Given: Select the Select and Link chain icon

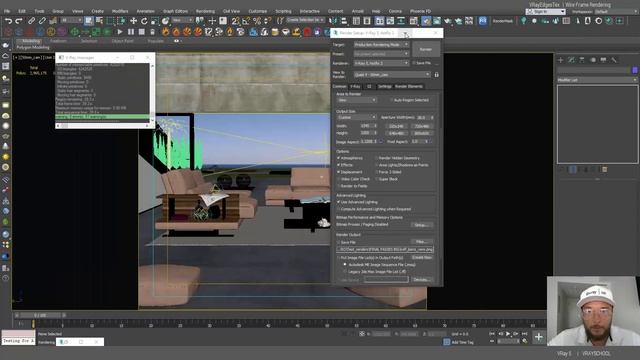Looking at the screenshot, I should [31, 21].
